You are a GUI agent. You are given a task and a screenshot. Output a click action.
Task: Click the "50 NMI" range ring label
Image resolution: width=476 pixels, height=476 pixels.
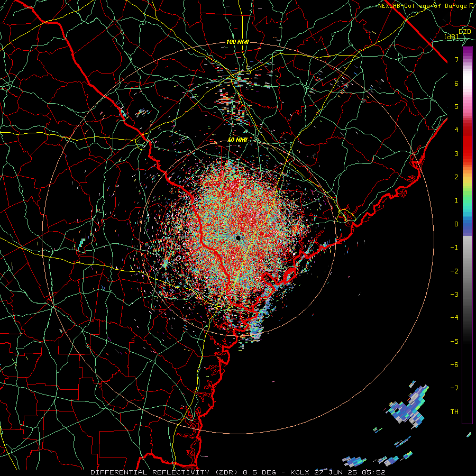point(237,140)
